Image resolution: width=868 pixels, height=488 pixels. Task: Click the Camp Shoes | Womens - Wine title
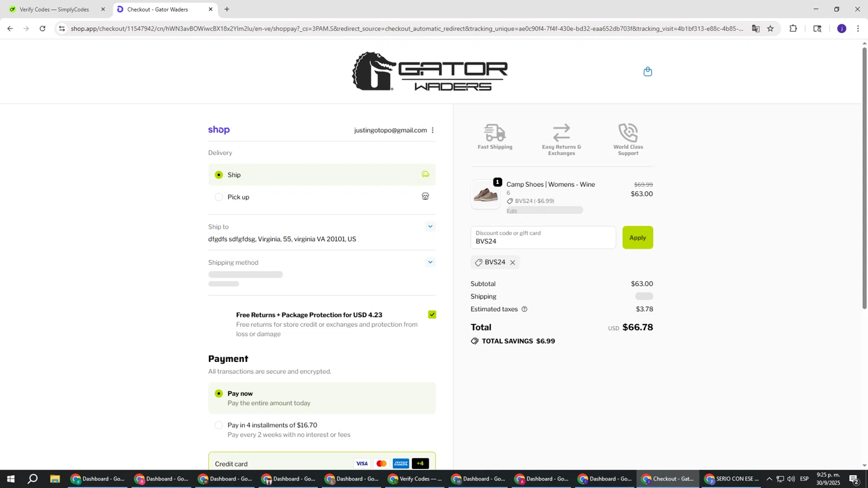[550, 184]
